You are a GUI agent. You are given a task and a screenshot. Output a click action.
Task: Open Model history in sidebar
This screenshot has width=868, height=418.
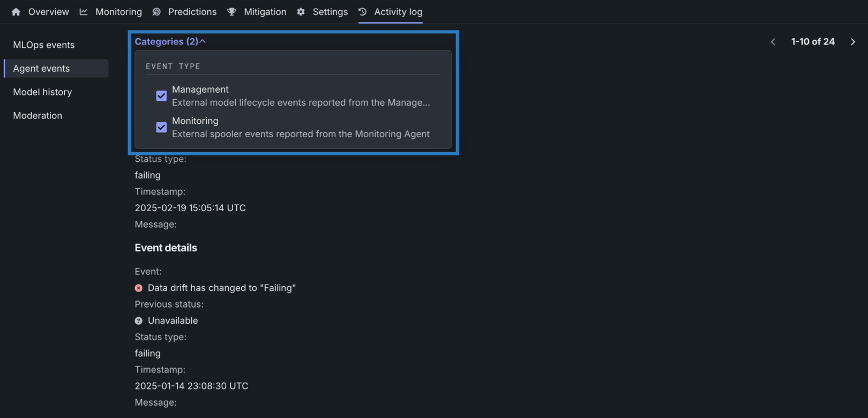point(42,92)
